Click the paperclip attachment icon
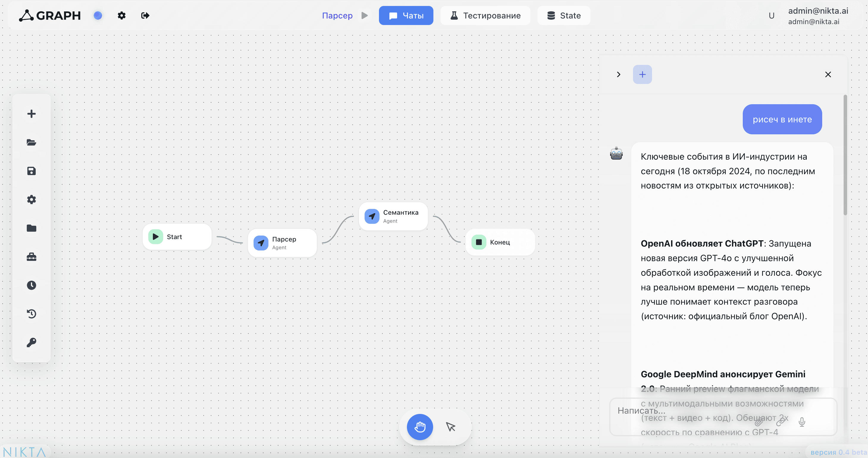Image resolution: width=868 pixels, height=458 pixels. [759, 422]
